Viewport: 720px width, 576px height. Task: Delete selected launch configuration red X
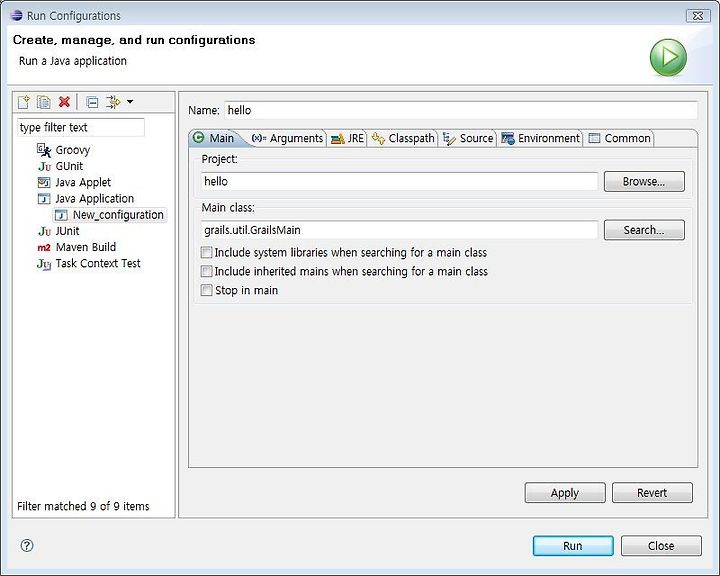(64, 102)
